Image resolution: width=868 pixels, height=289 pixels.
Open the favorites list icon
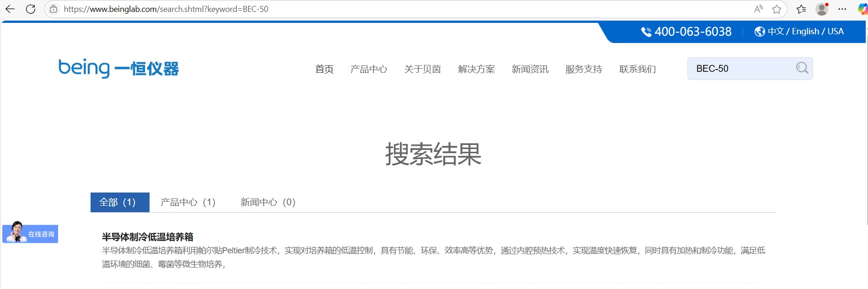pyautogui.click(x=801, y=9)
